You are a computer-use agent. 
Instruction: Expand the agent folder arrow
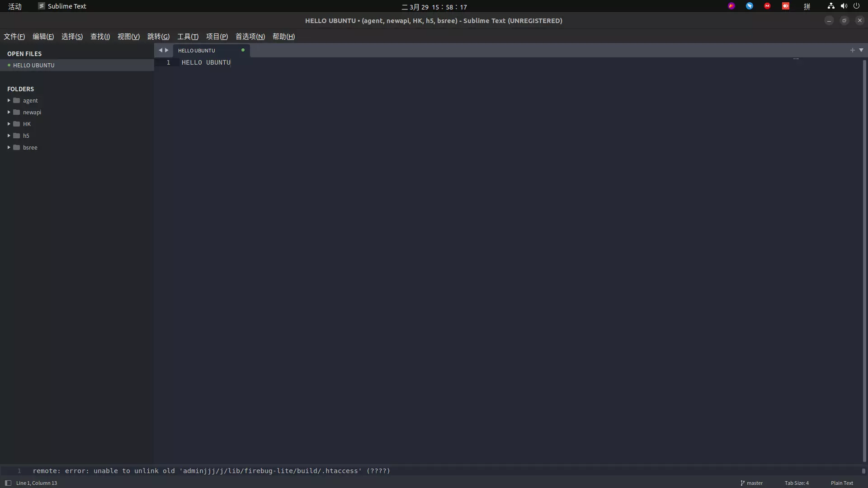[9, 100]
